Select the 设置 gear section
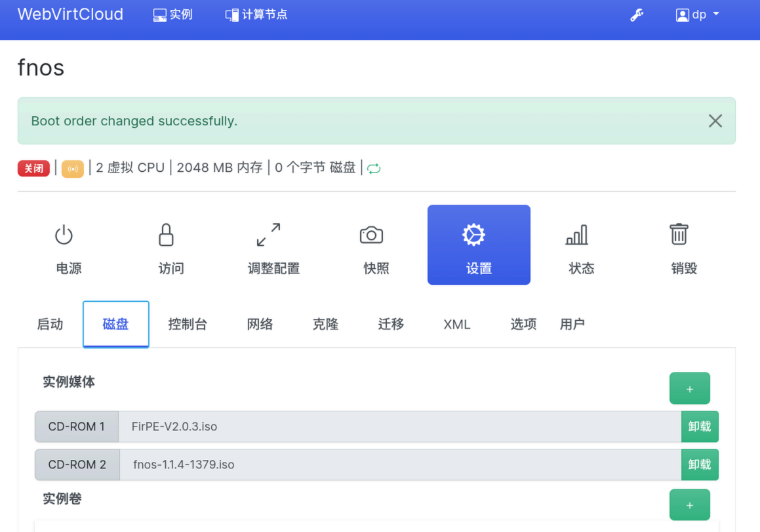This screenshot has width=760, height=532. click(479, 245)
